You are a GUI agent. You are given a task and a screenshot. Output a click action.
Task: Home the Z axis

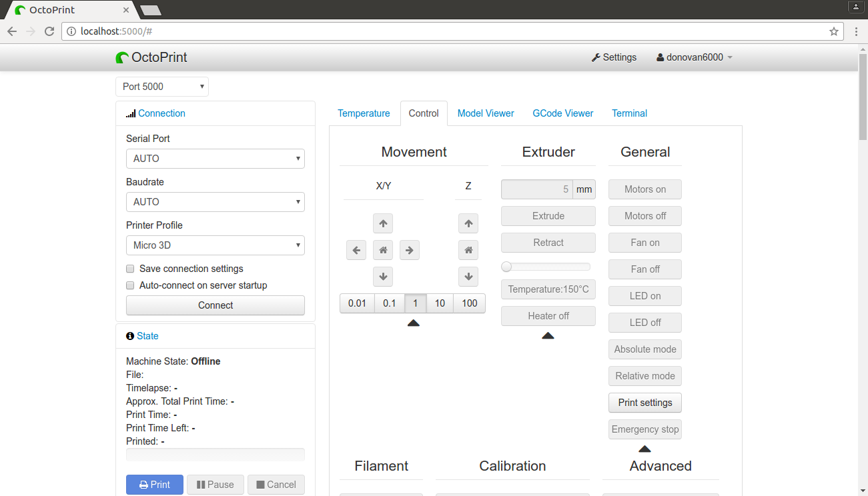468,250
